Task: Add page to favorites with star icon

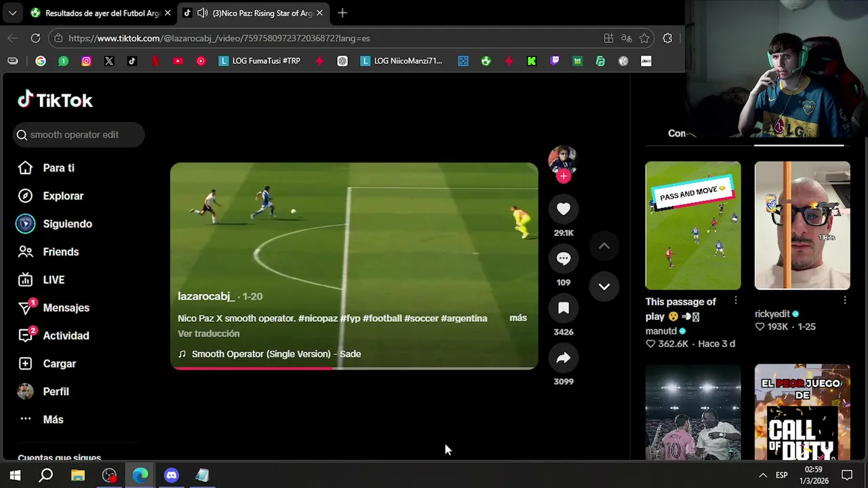Action: (644, 38)
